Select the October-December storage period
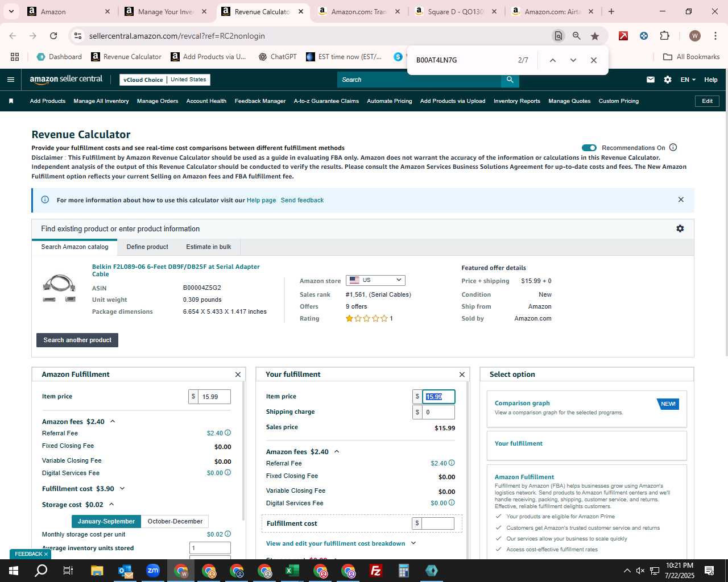The height and width of the screenshot is (582, 728). point(175,521)
